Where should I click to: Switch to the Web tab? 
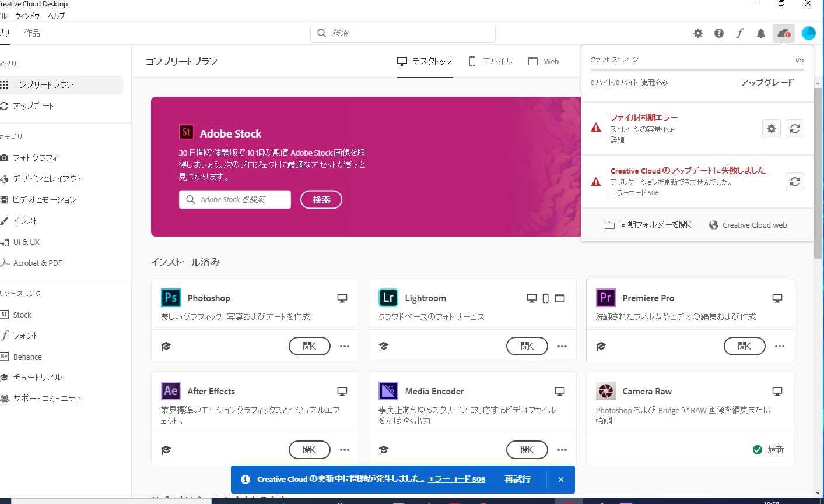coord(544,61)
